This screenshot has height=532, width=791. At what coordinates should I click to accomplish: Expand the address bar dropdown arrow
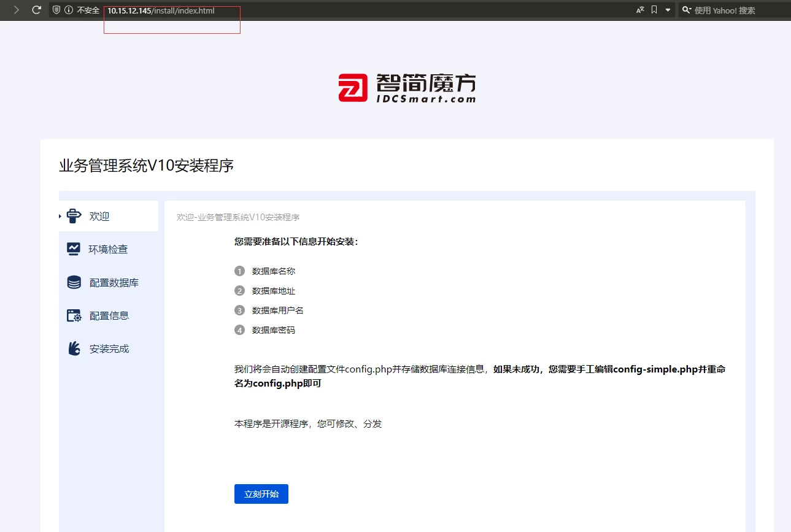click(668, 10)
